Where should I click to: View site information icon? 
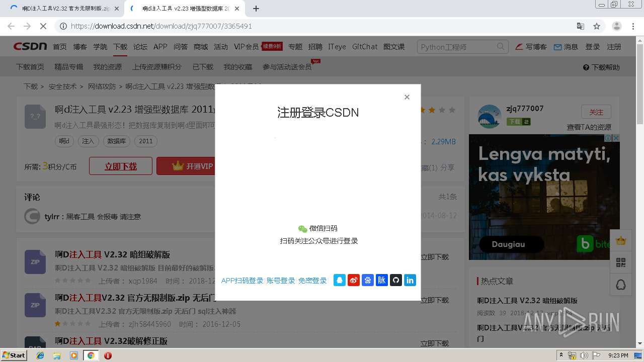pos(63,26)
